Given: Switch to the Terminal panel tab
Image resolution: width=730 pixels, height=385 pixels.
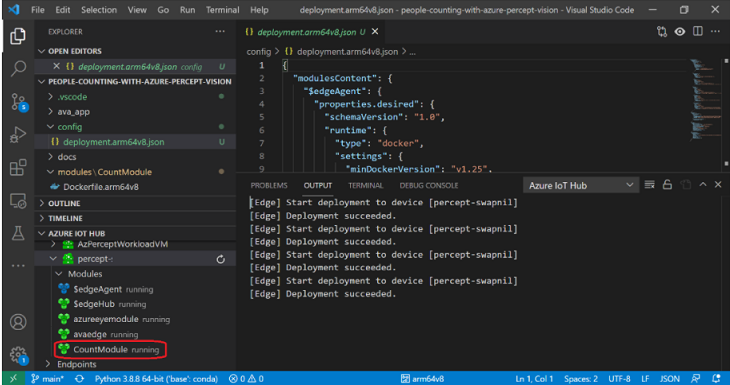Looking at the screenshot, I should [365, 185].
